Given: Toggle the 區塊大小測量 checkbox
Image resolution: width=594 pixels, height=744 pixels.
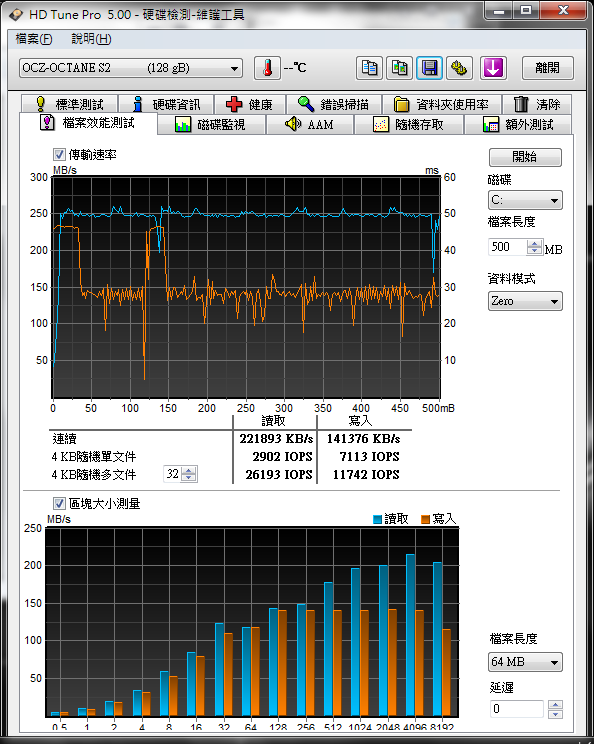Looking at the screenshot, I should click(x=59, y=503).
